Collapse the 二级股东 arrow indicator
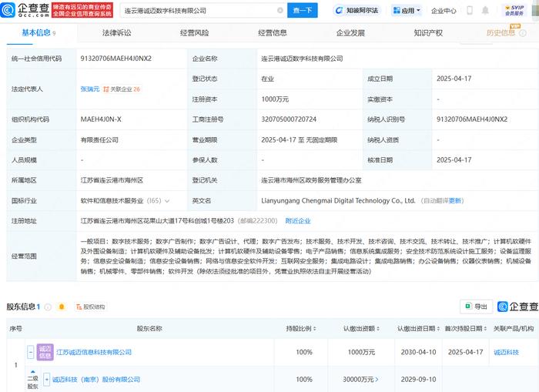 [x=32, y=372]
